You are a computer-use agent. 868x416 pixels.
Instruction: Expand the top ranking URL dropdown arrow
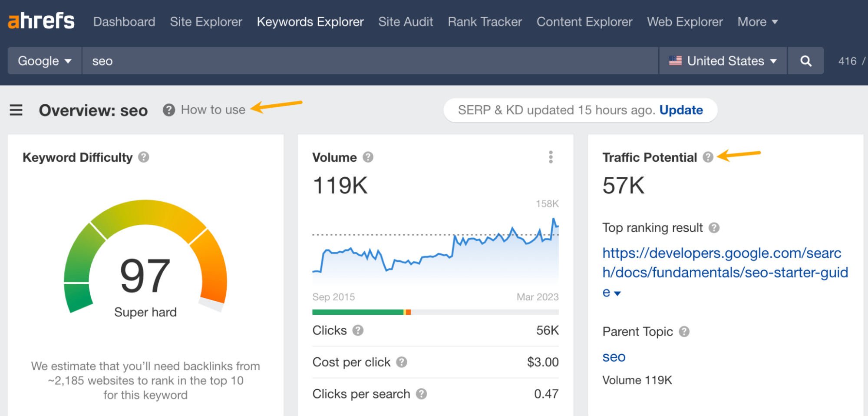coord(617,293)
